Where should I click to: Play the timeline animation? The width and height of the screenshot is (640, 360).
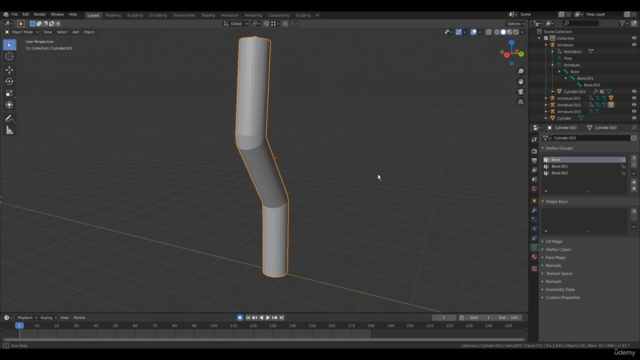coord(268,318)
